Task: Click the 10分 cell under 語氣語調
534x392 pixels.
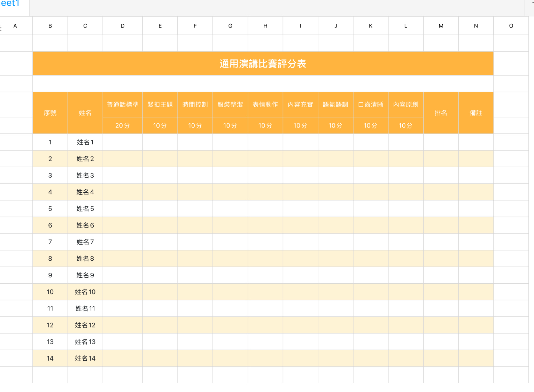Action: click(335, 125)
